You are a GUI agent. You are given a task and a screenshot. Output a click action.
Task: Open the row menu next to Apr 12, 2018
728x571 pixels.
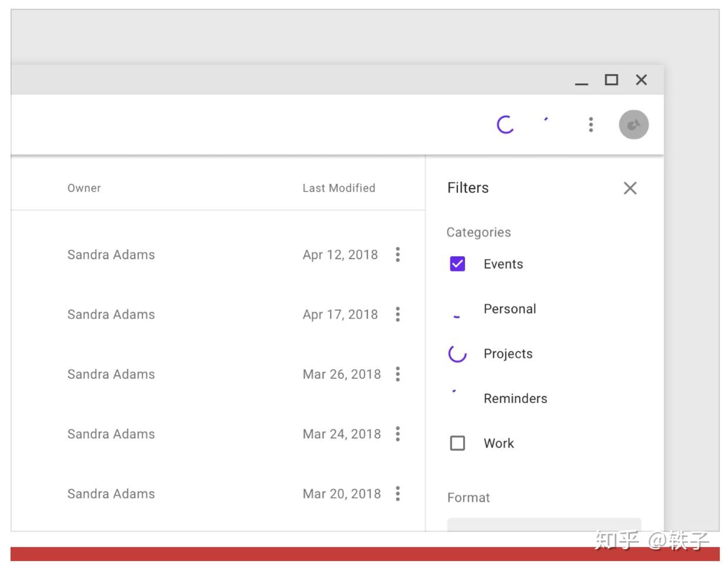pos(397,254)
